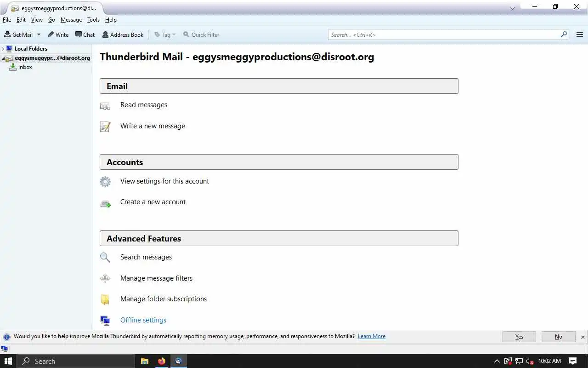Click the Manage message filters arrows icon
The height and width of the screenshot is (368, 588).
pos(105,278)
